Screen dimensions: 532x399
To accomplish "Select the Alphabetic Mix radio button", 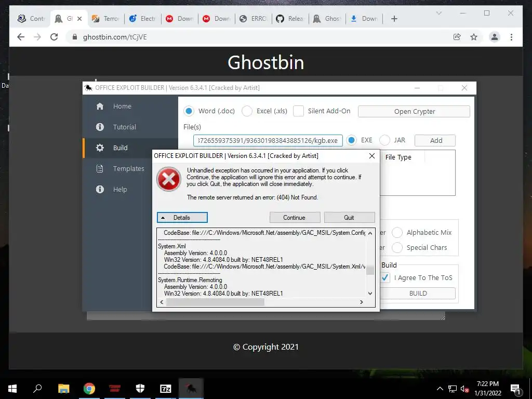I will tap(397, 233).
